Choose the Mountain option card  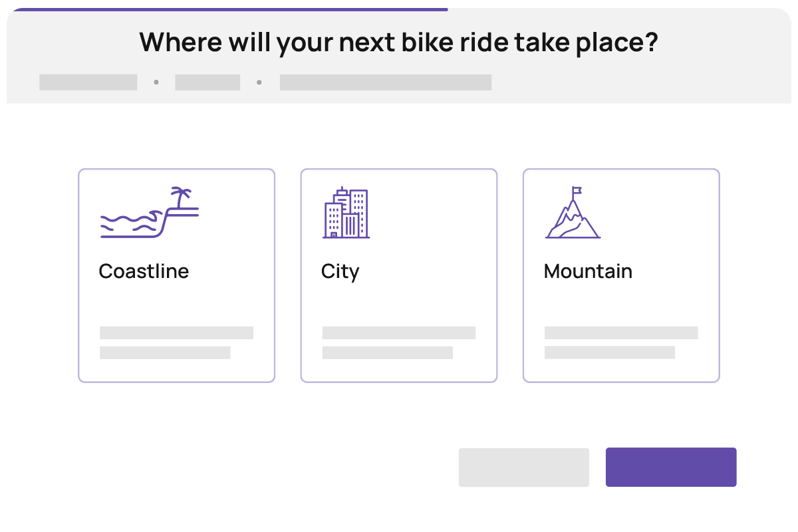(x=621, y=299)
